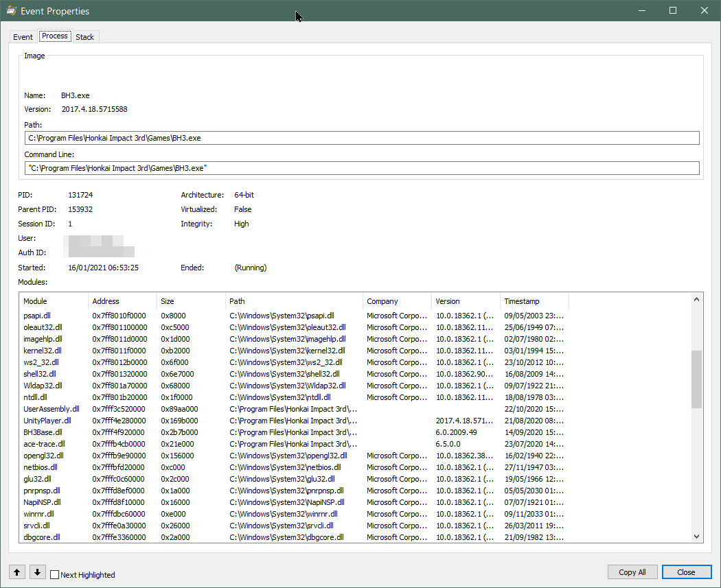Click the PID value 131724
Screen dimensions: 721x588
coord(80,195)
